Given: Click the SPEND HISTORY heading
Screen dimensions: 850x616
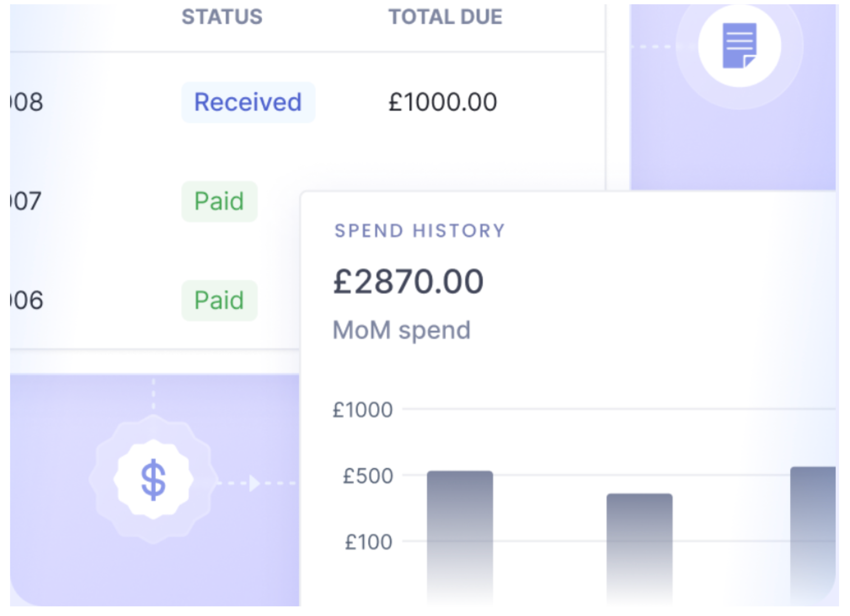Looking at the screenshot, I should tap(419, 231).
